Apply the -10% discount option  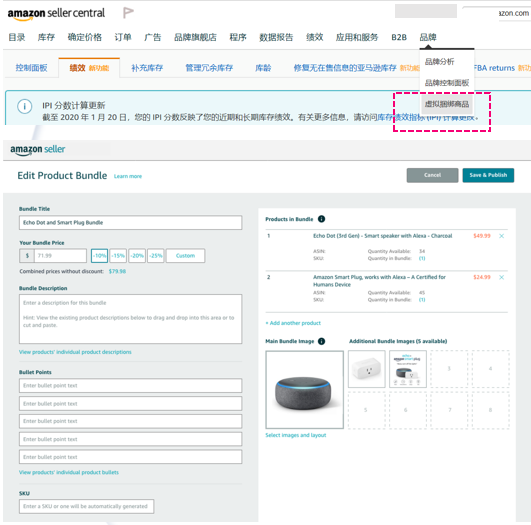click(x=99, y=255)
